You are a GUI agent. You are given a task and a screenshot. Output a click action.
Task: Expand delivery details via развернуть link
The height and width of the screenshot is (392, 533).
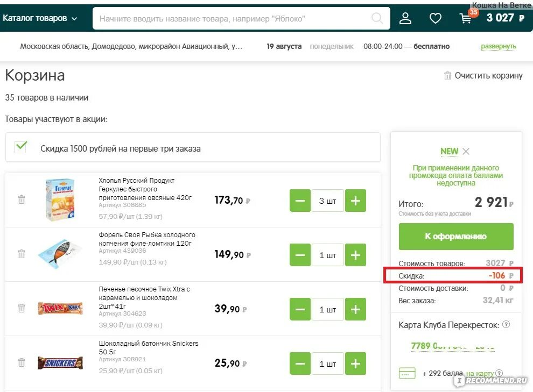[x=499, y=46]
